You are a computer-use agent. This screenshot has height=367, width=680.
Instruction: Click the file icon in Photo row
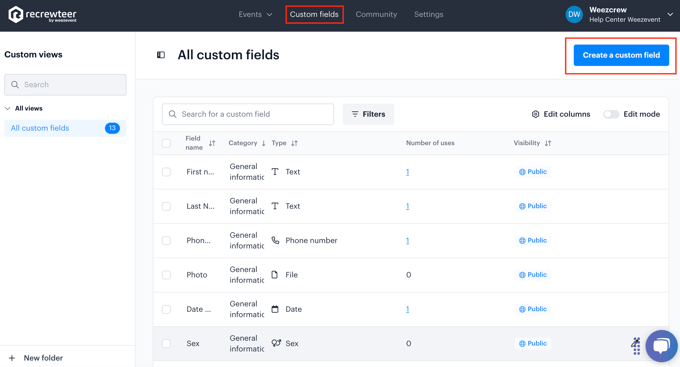coord(275,275)
